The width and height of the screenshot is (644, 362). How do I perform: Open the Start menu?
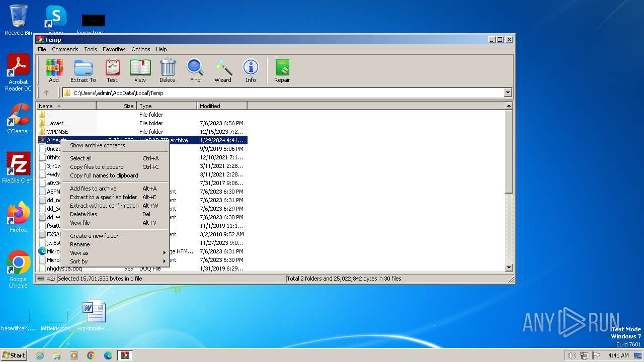point(14,355)
